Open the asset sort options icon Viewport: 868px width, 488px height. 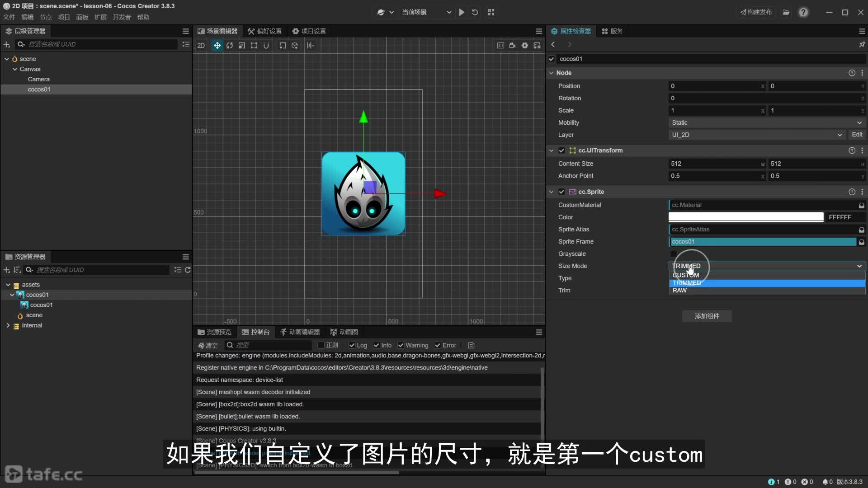click(x=17, y=270)
